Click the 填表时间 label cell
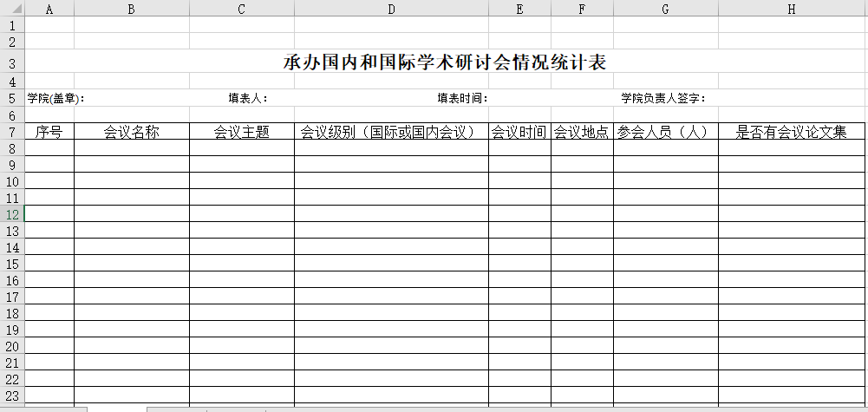 pyautogui.click(x=462, y=98)
